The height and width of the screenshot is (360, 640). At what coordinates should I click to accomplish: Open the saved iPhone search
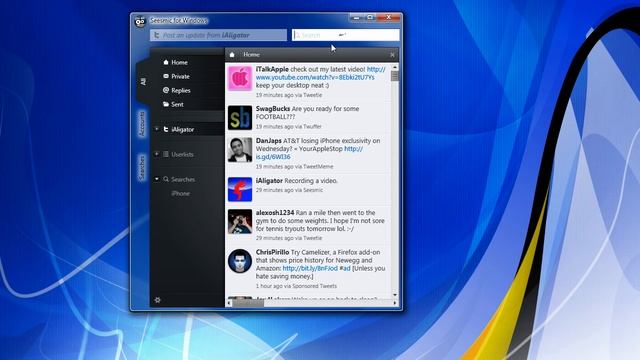pyautogui.click(x=180, y=193)
